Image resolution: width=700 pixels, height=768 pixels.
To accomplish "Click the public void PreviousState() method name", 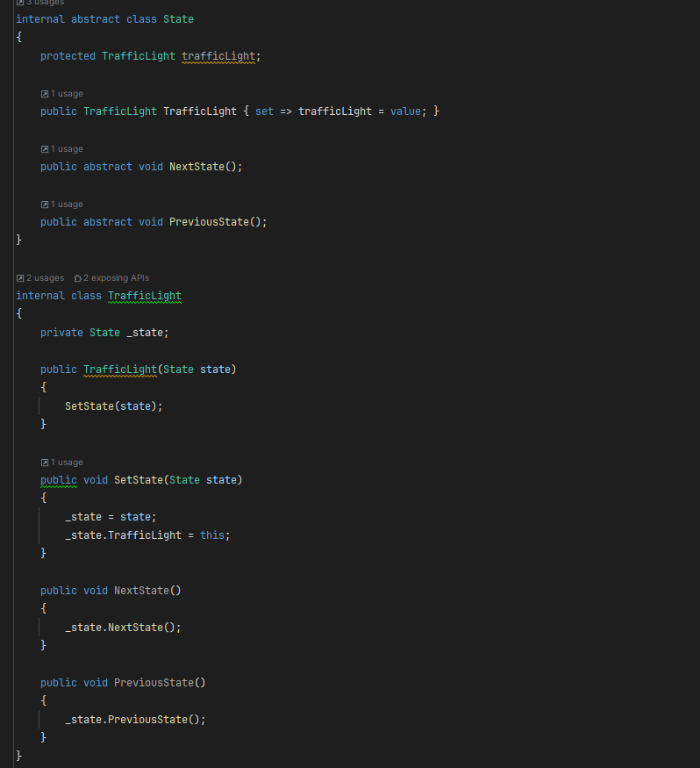I will [154, 683].
